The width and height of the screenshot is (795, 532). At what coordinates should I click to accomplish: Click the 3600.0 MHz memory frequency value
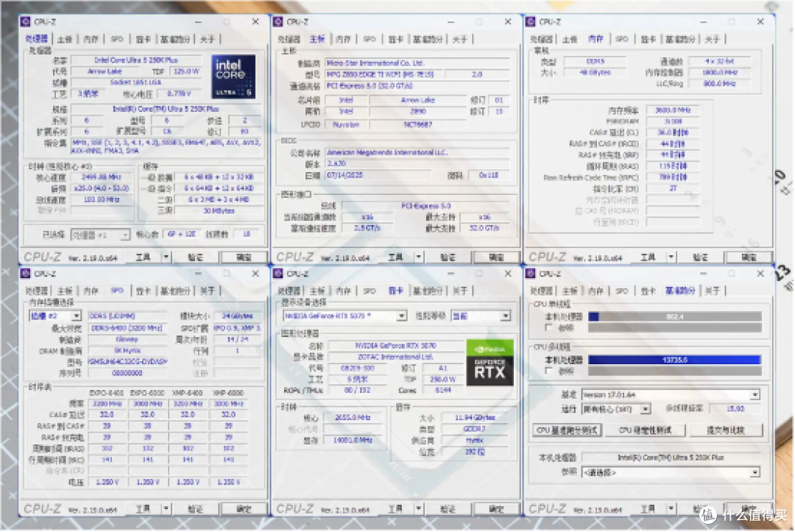click(673, 110)
